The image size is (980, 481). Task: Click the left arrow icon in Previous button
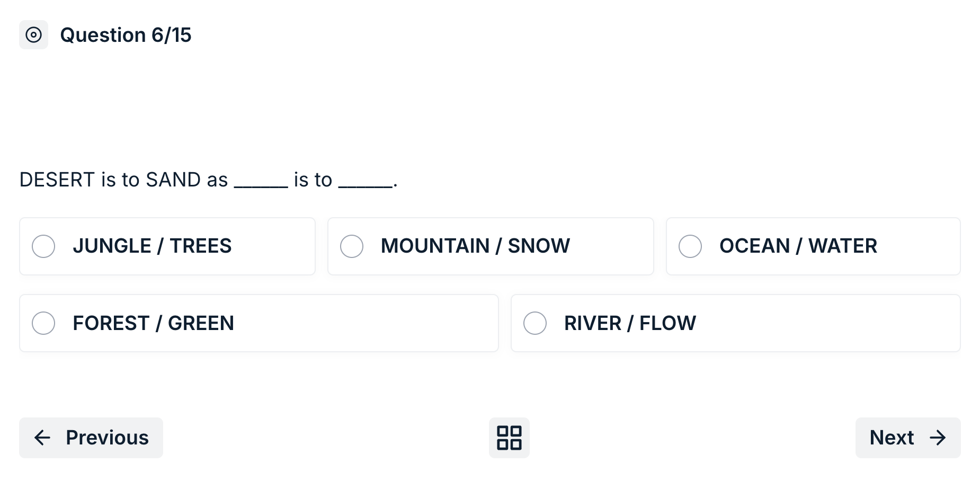point(42,438)
